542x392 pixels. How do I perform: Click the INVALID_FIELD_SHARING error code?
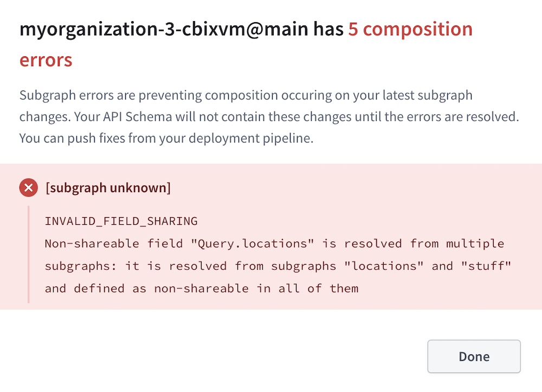tap(121, 221)
